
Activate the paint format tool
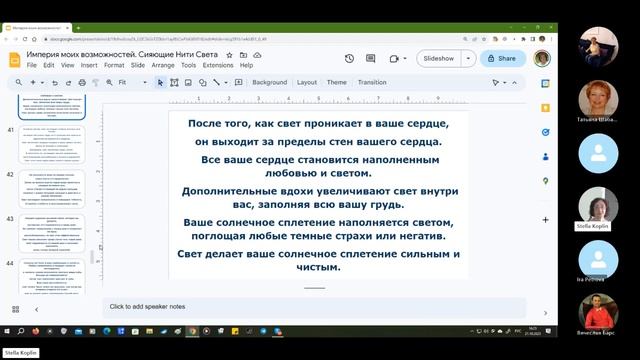pyautogui.click(x=96, y=82)
